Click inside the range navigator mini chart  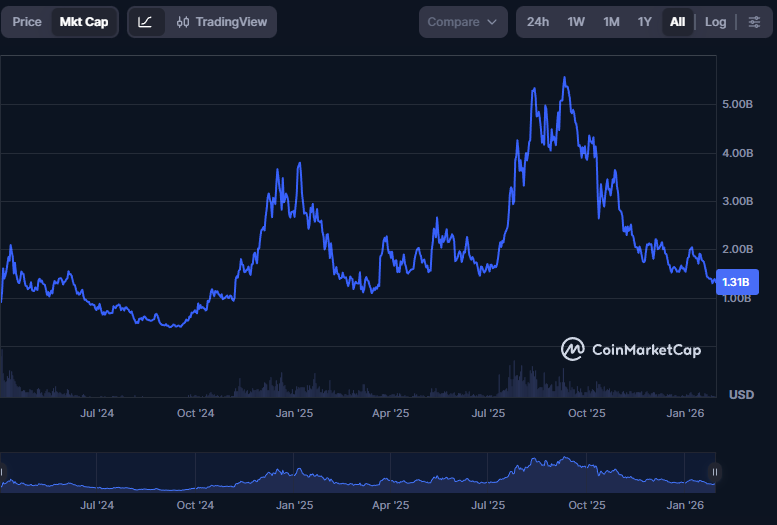tap(358, 472)
